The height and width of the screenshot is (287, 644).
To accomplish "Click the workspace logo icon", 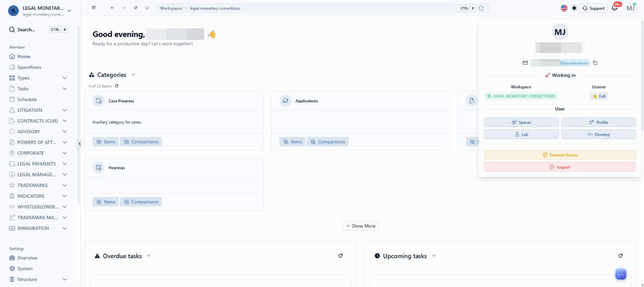I will 14,11.
